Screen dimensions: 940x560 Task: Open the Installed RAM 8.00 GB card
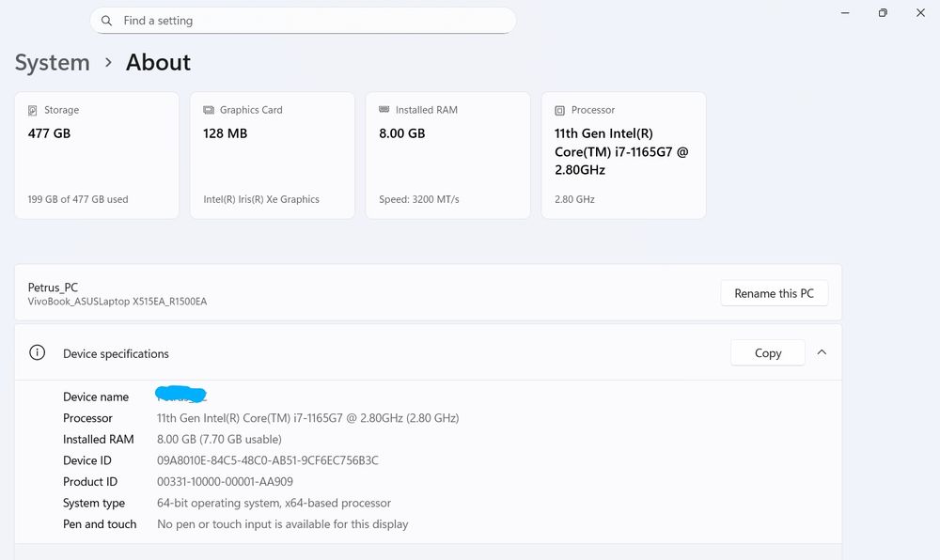click(447, 155)
